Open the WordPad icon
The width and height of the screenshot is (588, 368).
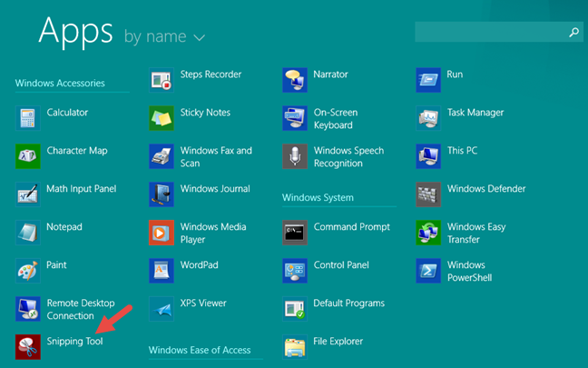[x=162, y=271]
